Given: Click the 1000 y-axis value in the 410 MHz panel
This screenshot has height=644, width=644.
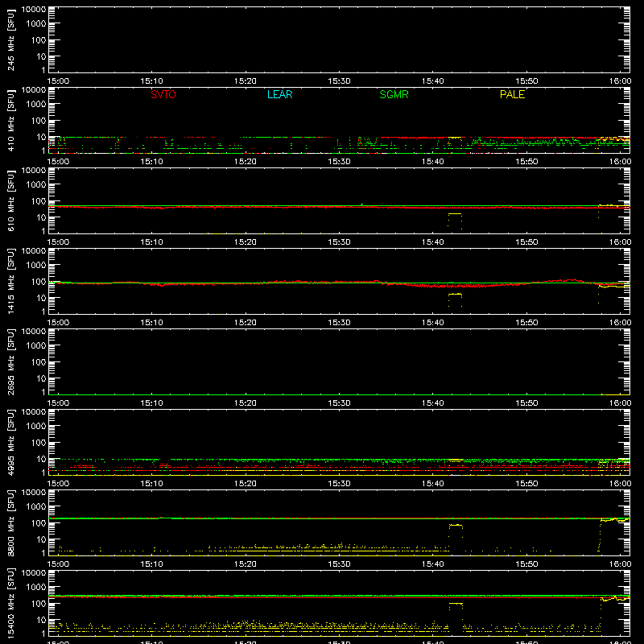Looking at the screenshot, I should tap(36, 105).
